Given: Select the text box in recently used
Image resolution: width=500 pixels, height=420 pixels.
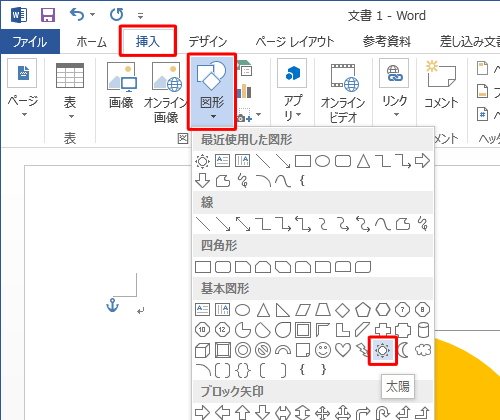Looking at the screenshot, I should click(x=222, y=161).
